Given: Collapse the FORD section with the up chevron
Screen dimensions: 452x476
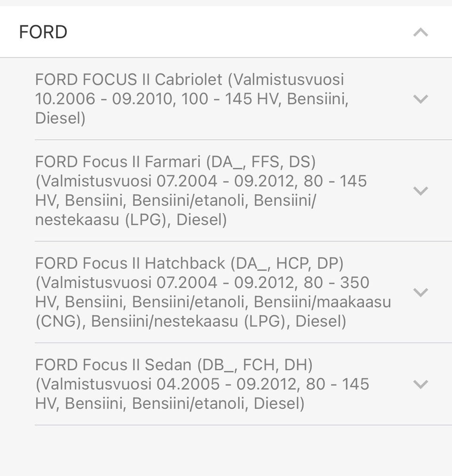Looking at the screenshot, I should [x=420, y=32].
